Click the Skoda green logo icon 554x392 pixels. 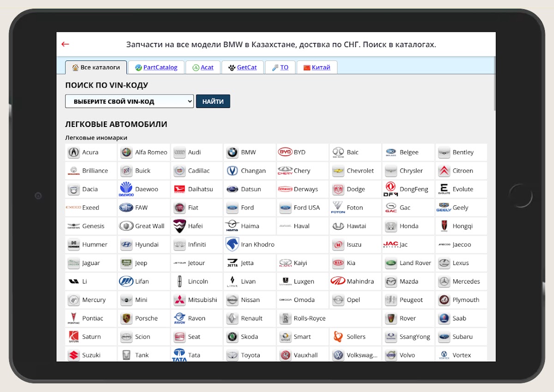coord(232,337)
